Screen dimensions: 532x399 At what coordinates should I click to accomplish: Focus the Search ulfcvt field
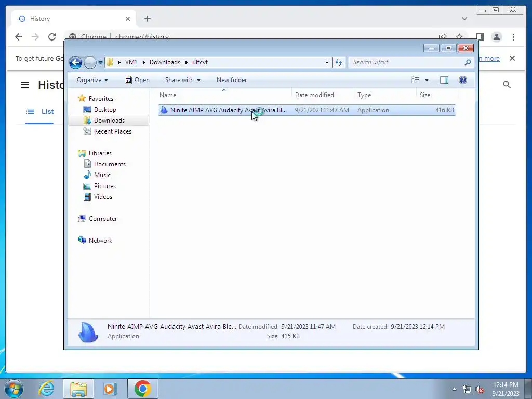pos(411,62)
